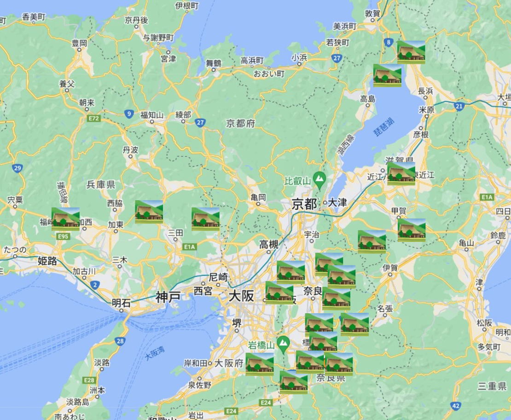
Task: Click the hut icon just below 甲賀
Action: pyautogui.click(x=411, y=230)
